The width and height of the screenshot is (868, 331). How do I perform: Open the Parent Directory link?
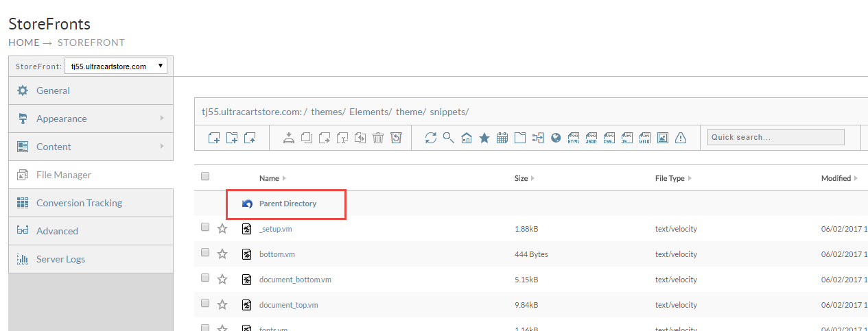[x=288, y=204]
